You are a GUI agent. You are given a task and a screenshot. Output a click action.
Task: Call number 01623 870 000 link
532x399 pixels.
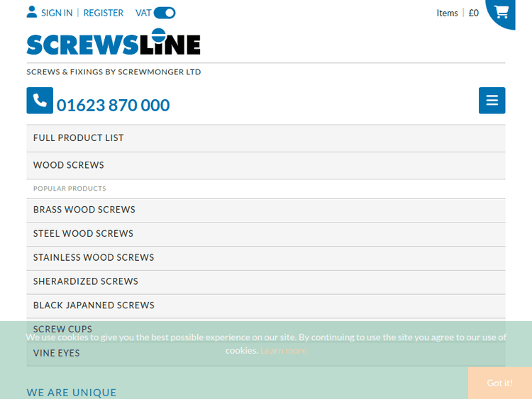pos(113,105)
